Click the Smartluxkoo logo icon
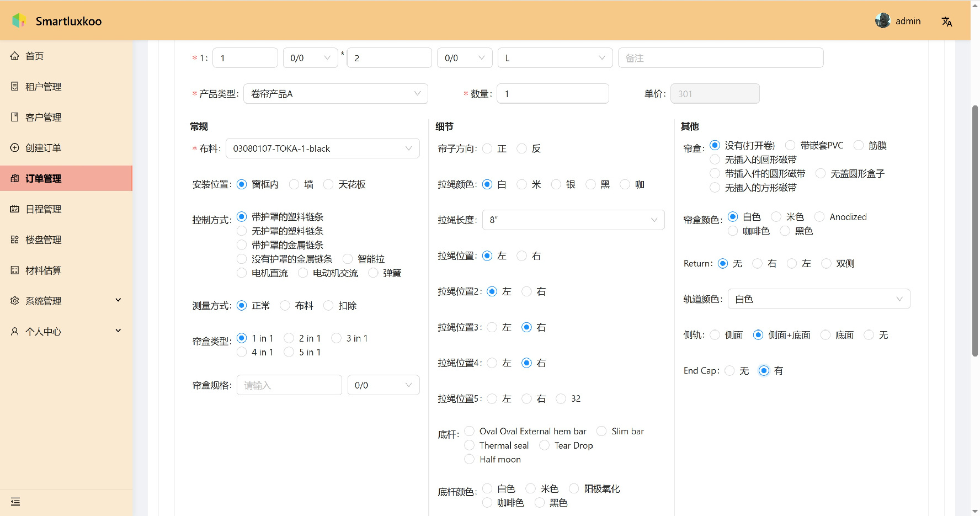980x516 pixels. pos(19,21)
